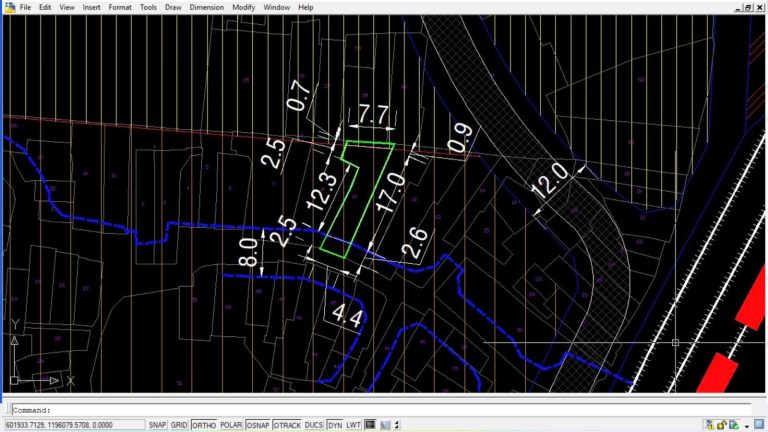Screen dimensions: 768x432
Task: Click the layout view icon beside Model icon
Action: coord(386,425)
